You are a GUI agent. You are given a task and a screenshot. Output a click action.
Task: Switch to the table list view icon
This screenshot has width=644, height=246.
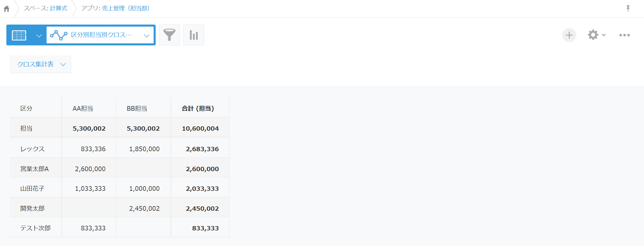[x=19, y=35]
